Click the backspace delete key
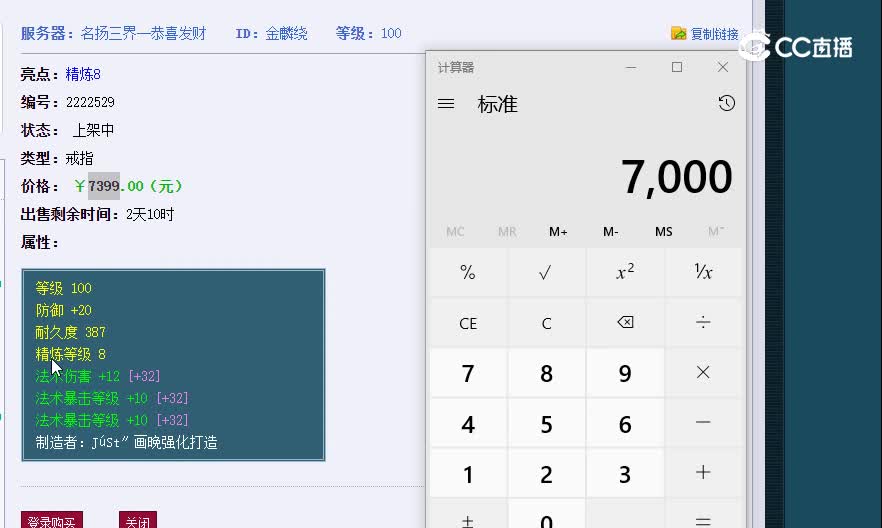 pos(625,323)
